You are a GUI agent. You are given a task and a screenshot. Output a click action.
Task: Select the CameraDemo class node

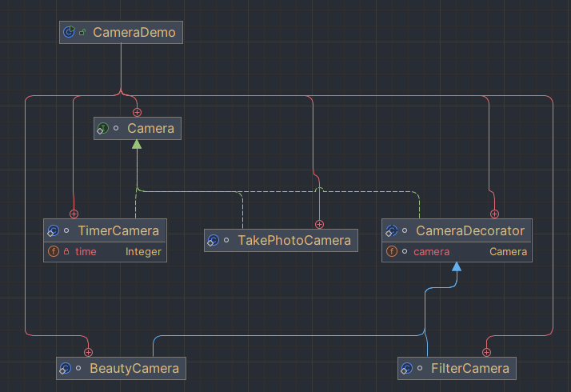[121, 33]
